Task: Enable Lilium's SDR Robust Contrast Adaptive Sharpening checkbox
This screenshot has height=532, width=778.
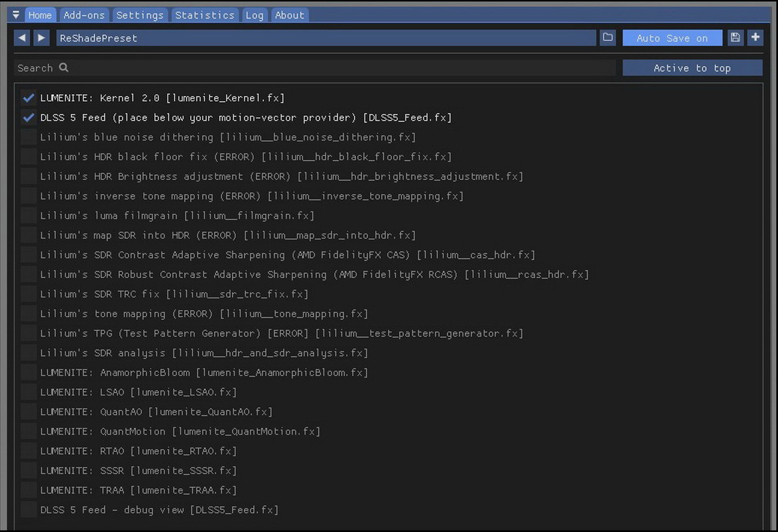Action: point(29,275)
